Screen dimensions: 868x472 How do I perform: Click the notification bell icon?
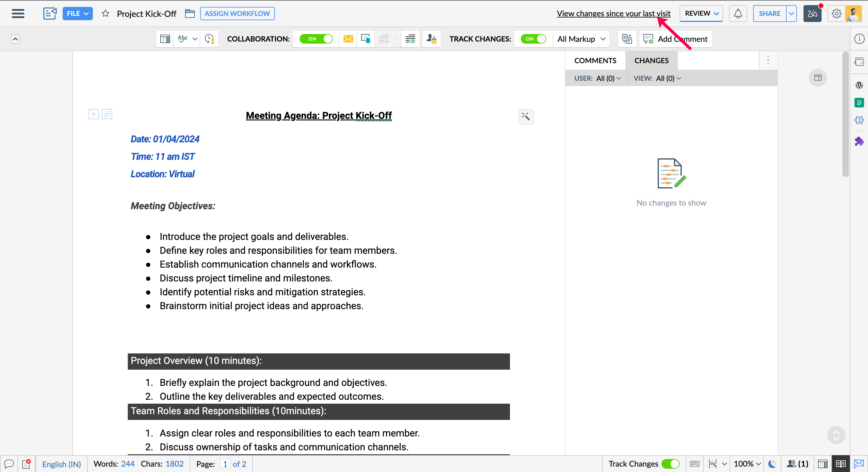point(737,14)
